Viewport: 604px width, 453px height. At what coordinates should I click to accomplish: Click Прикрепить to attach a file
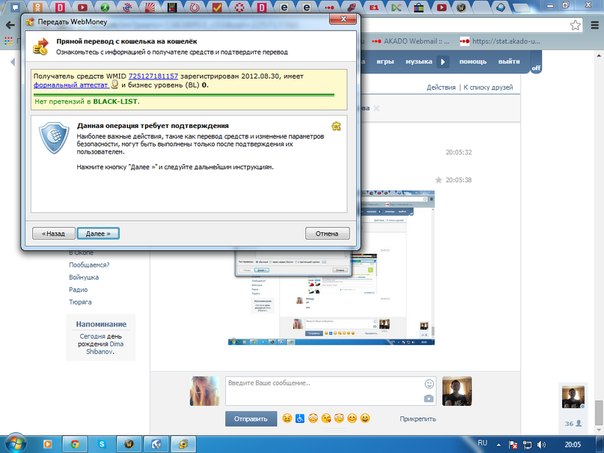[x=418, y=419]
